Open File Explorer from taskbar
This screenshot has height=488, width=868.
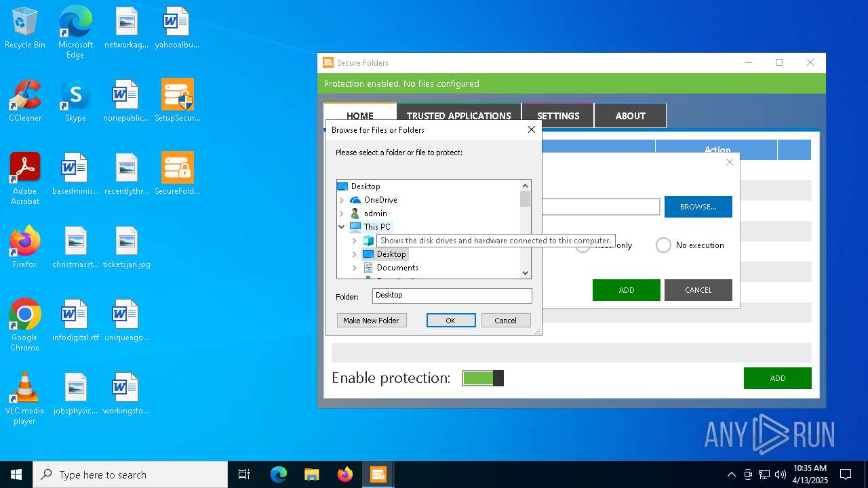pyautogui.click(x=311, y=474)
